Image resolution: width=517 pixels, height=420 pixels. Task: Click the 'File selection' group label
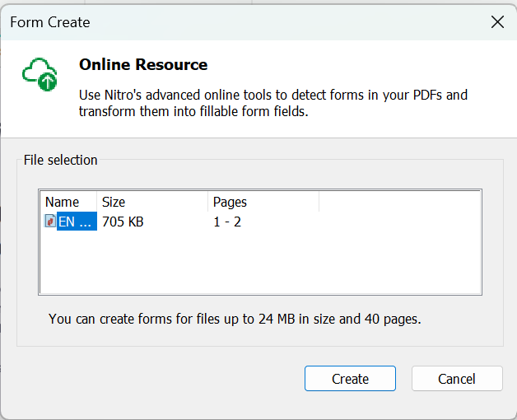pos(60,160)
